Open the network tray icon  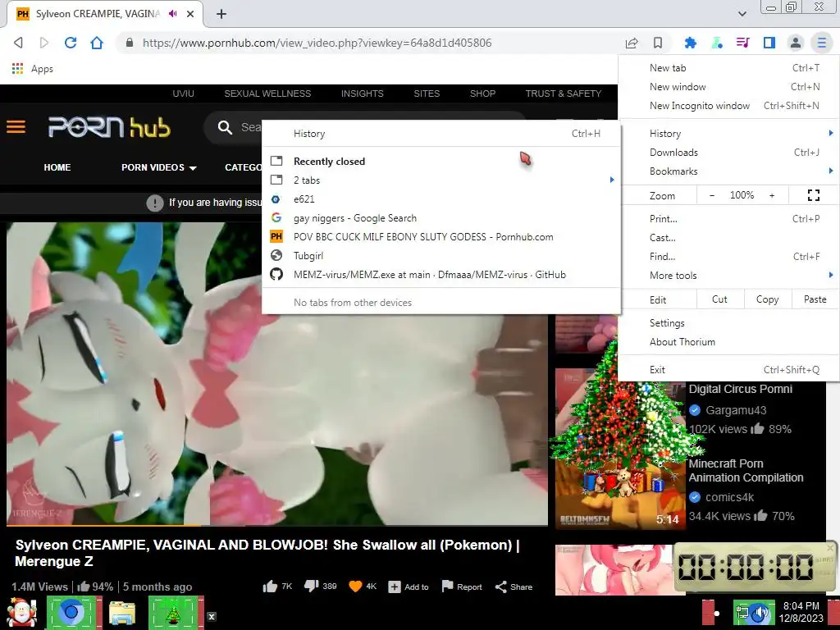742,614
